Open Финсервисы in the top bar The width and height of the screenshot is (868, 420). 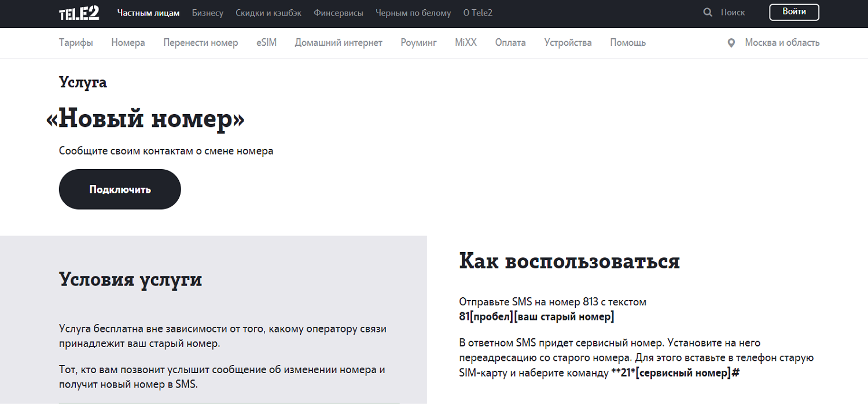pos(339,13)
